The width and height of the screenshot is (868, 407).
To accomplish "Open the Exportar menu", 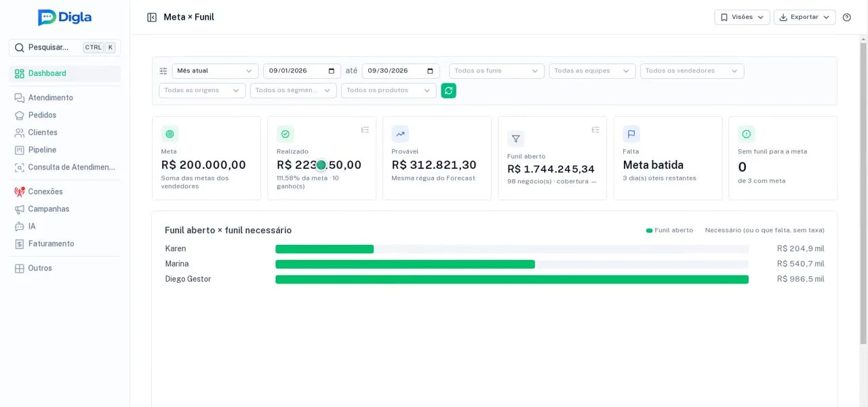I will point(805,17).
